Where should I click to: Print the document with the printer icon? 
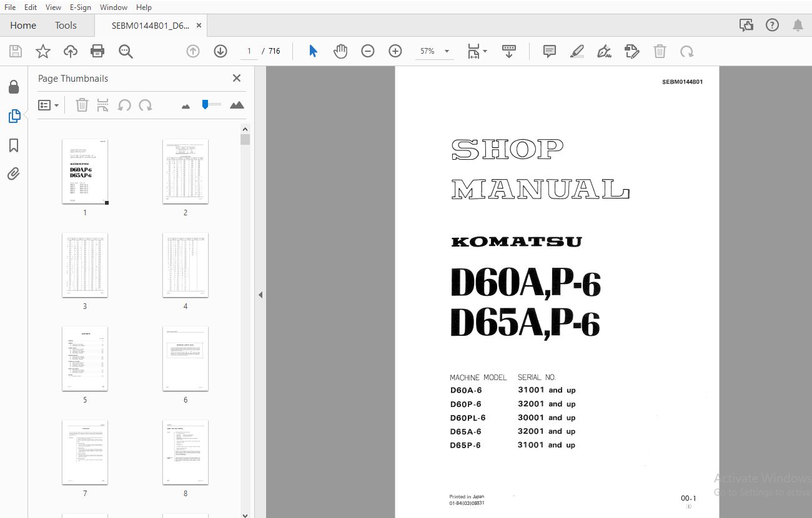pyautogui.click(x=97, y=51)
